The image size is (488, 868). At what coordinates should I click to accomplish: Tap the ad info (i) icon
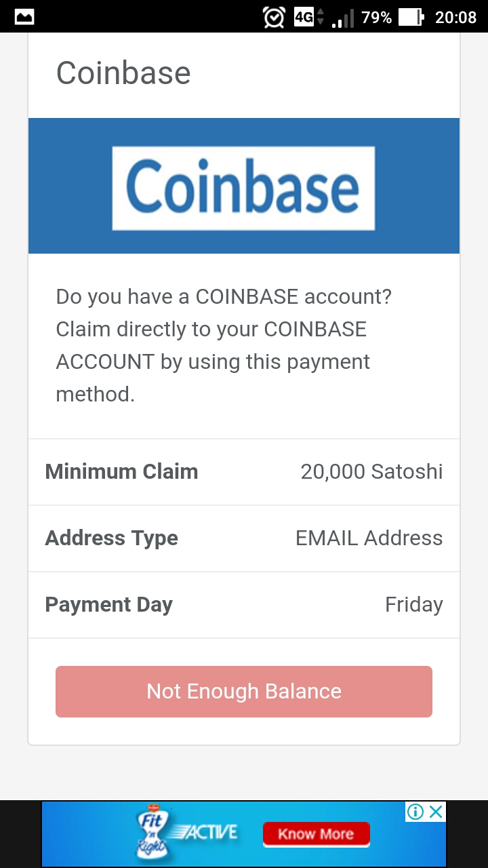[415, 812]
